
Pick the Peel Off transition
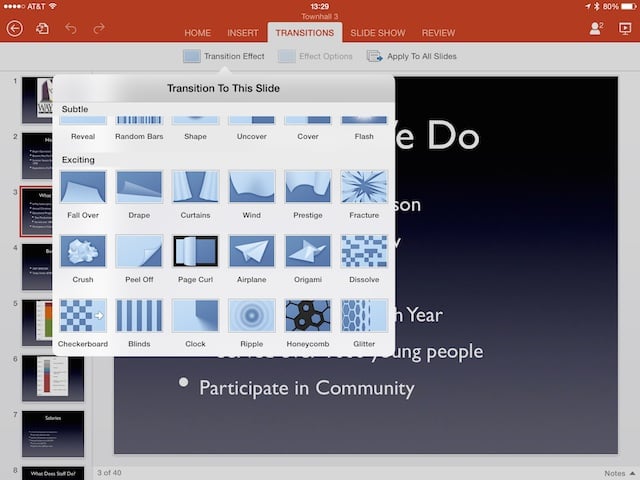coord(139,251)
